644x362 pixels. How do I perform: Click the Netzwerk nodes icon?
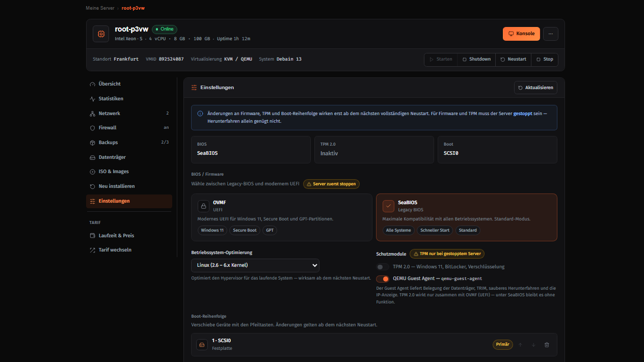92,114
